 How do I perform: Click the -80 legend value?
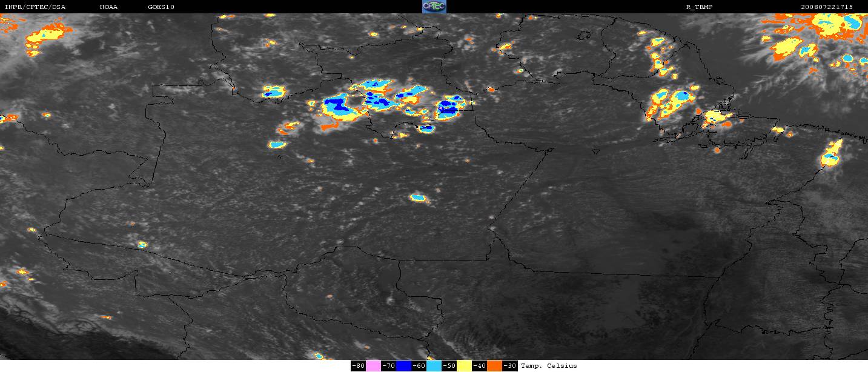tap(359, 366)
